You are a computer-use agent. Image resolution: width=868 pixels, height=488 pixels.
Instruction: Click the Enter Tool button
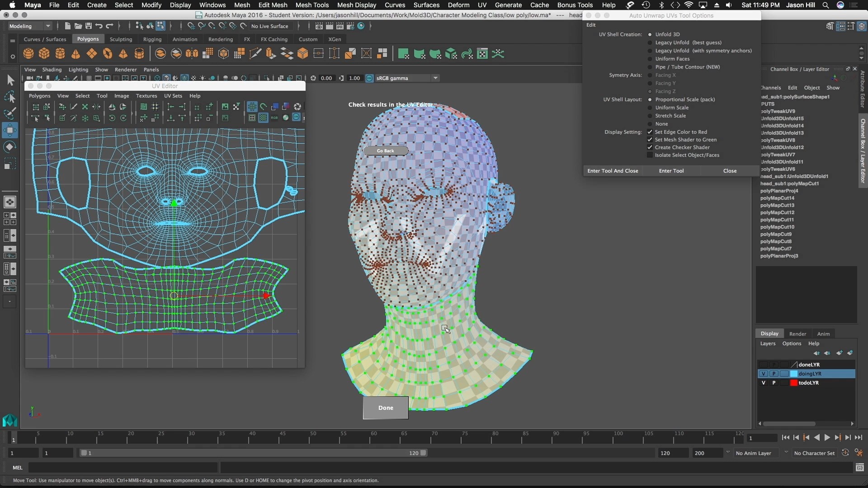click(671, 171)
